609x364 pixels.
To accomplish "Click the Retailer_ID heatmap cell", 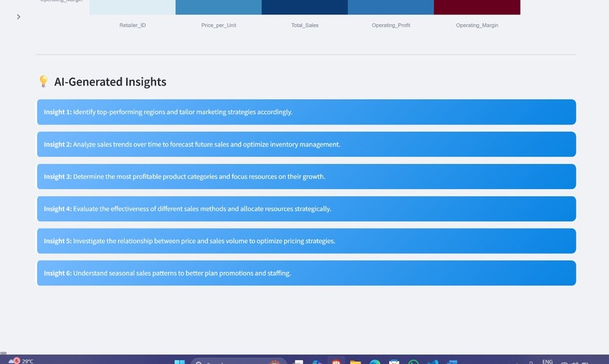I will (x=132, y=7).
